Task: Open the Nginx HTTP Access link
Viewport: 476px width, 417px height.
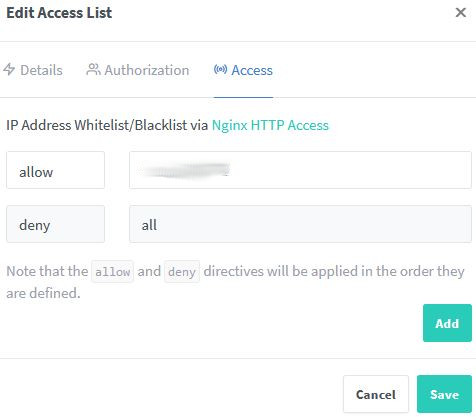Action: tap(270, 125)
